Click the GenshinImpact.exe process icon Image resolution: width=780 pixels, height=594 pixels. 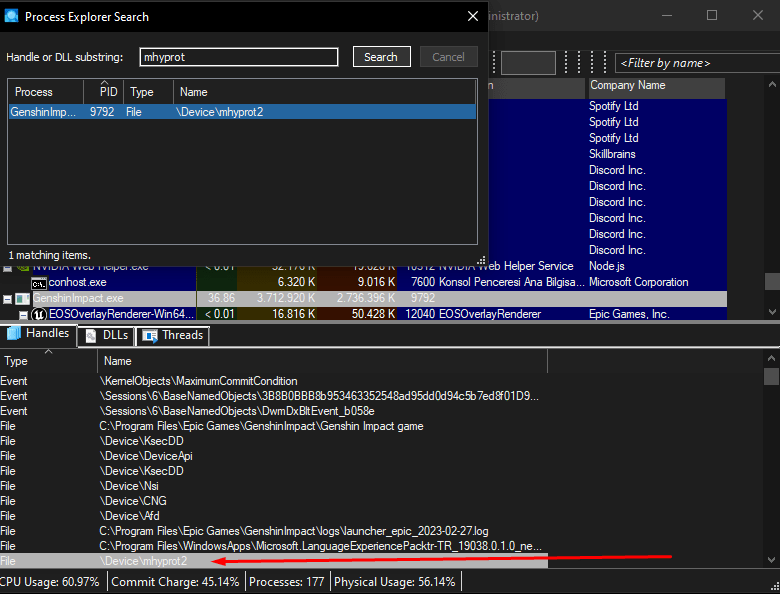(x=23, y=298)
